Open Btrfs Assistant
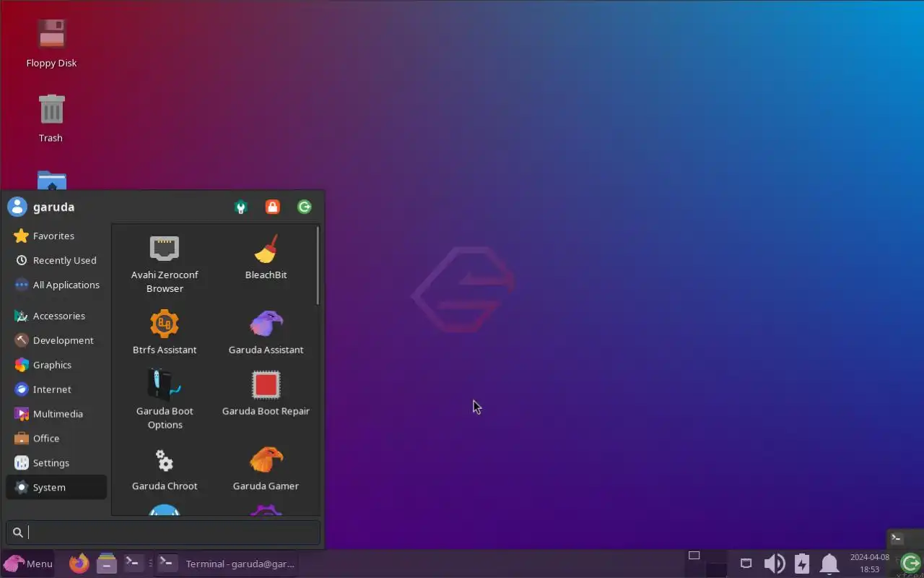Image resolution: width=924 pixels, height=578 pixels. tap(165, 332)
